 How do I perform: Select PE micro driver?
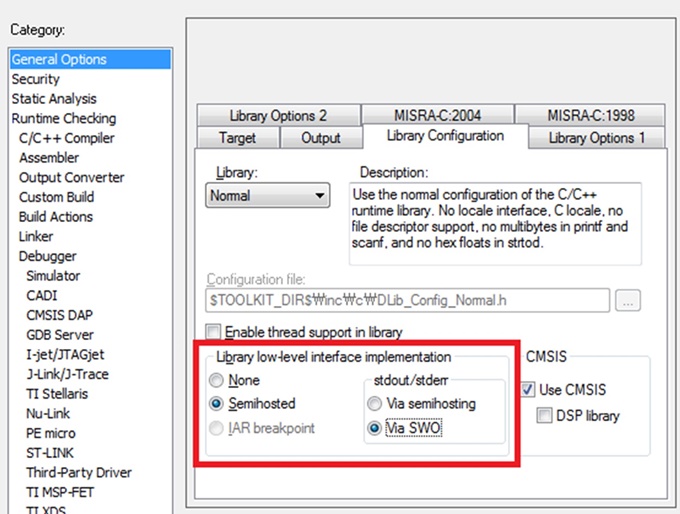click(51, 433)
